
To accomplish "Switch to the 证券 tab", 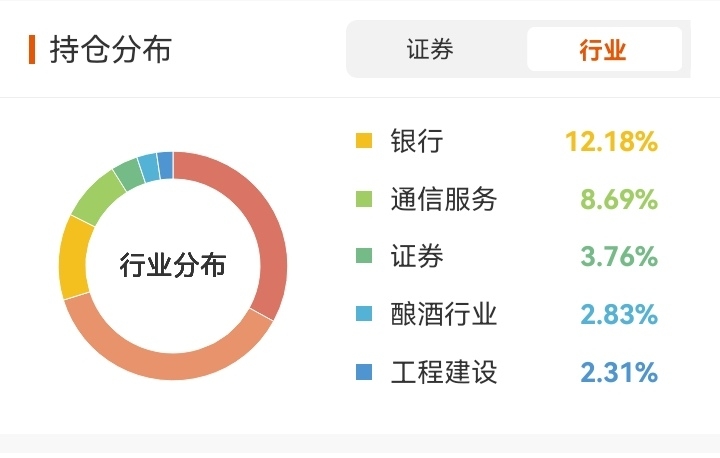I will click(431, 50).
